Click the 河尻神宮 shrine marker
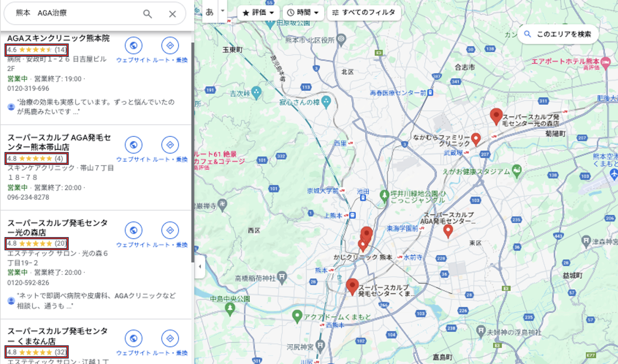The height and width of the screenshot is (364, 618). click(x=320, y=346)
